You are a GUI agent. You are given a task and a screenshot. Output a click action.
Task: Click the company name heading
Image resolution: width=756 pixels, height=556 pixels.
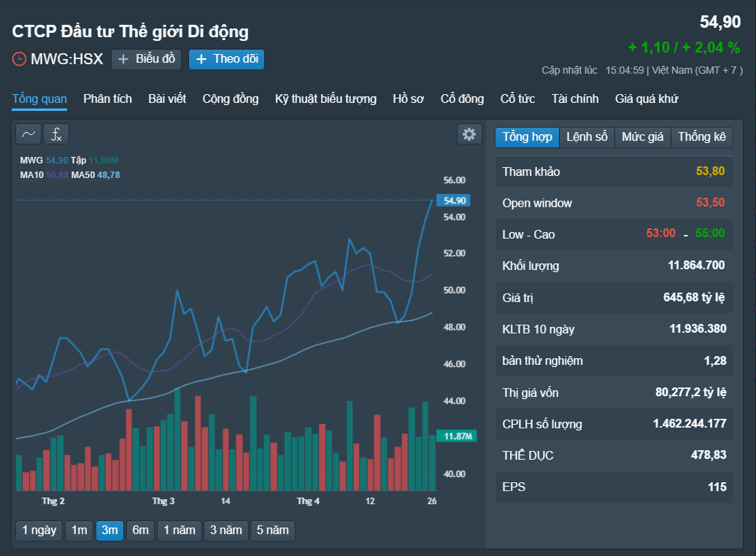(x=130, y=32)
